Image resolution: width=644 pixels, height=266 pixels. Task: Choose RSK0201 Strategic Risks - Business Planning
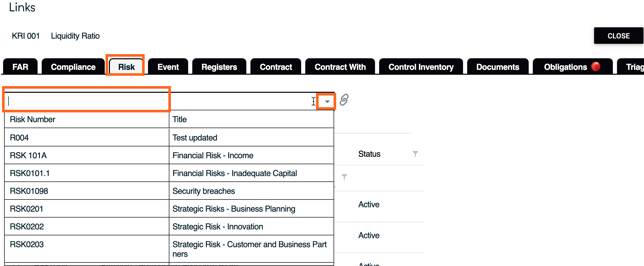click(x=169, y=209)
